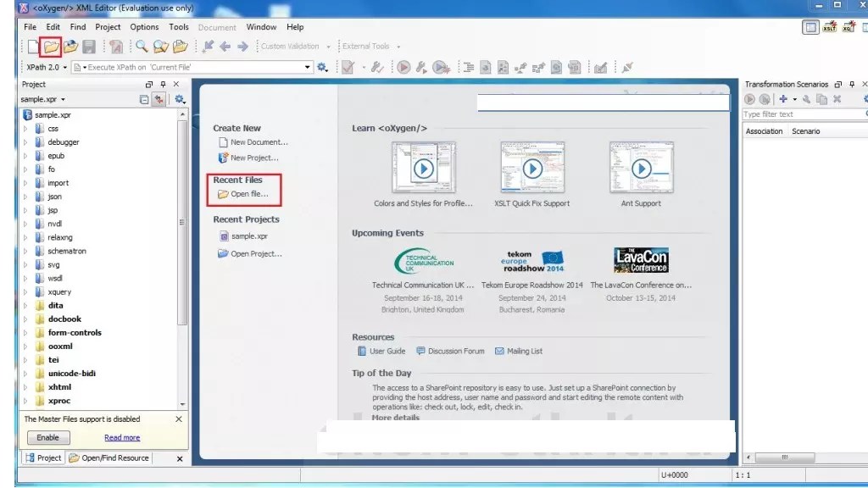Click the magnifier Find/Replace toolbar icon
Viewport: 868px width, 488px height.
point(142,47)
